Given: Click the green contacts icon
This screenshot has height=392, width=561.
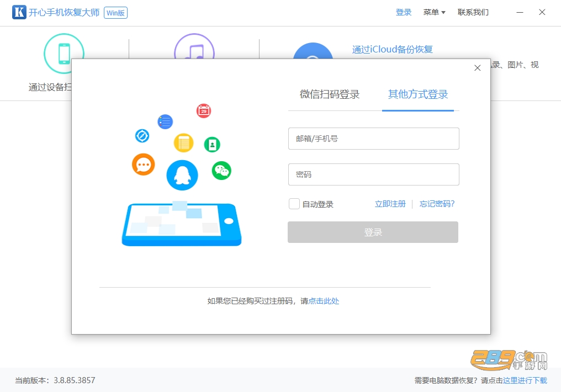Looking at the screenshot, I should click(x=212, y=145).
